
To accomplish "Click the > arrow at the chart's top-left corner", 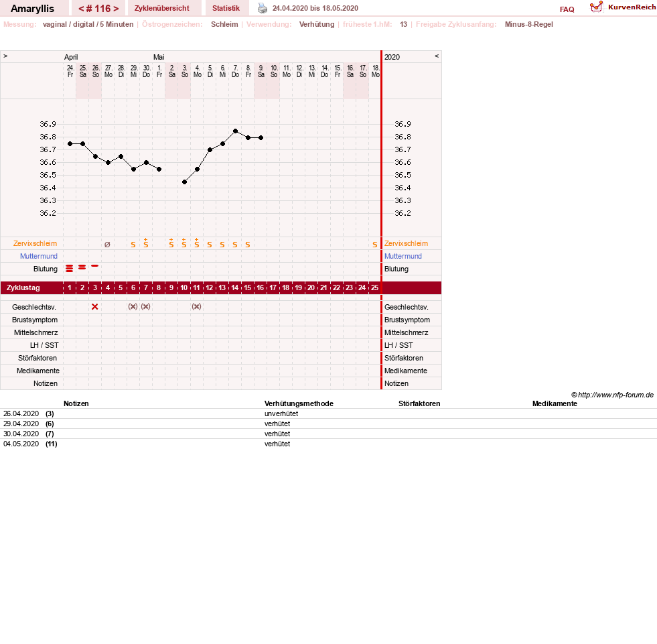I will [5, 56].
